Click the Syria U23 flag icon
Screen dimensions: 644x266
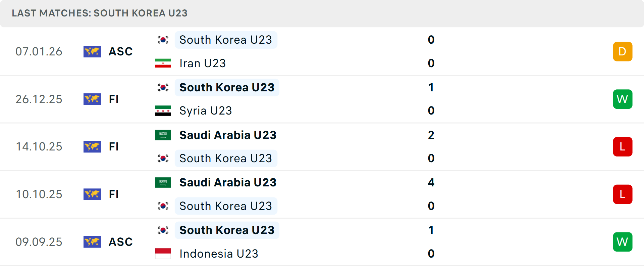[163, 111]
